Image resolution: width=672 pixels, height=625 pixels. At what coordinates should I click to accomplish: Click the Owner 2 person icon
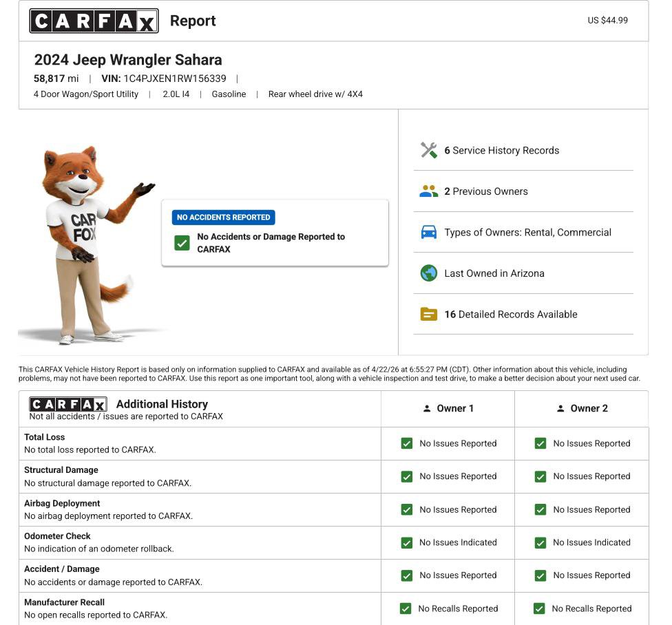(560, 409)
